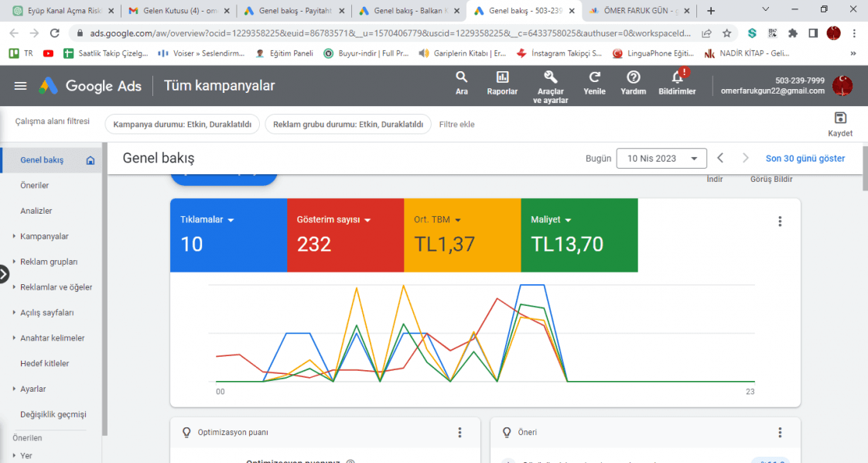The image size is (868, 463).
Task: Switch to ÖMER FARUK GÜN browser tab
Action: (x=638, y=11)
